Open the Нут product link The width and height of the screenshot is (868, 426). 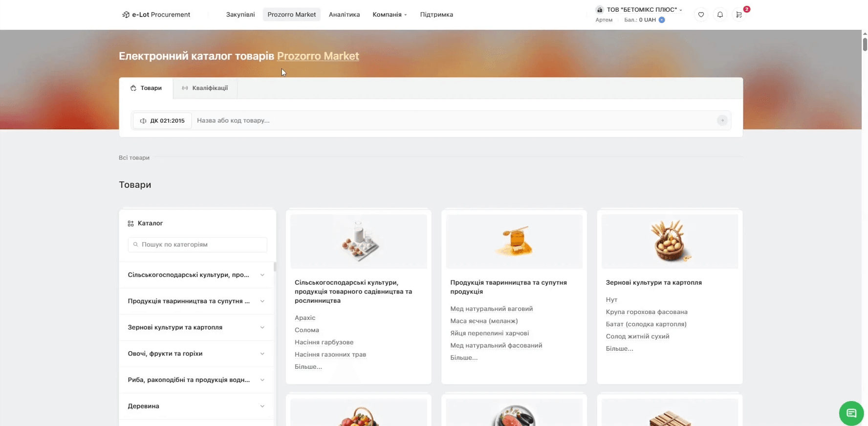click(611, 300)
